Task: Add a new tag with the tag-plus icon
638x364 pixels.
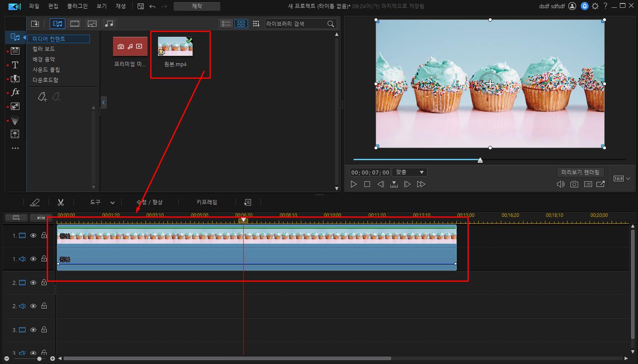Action: [42, 97]
